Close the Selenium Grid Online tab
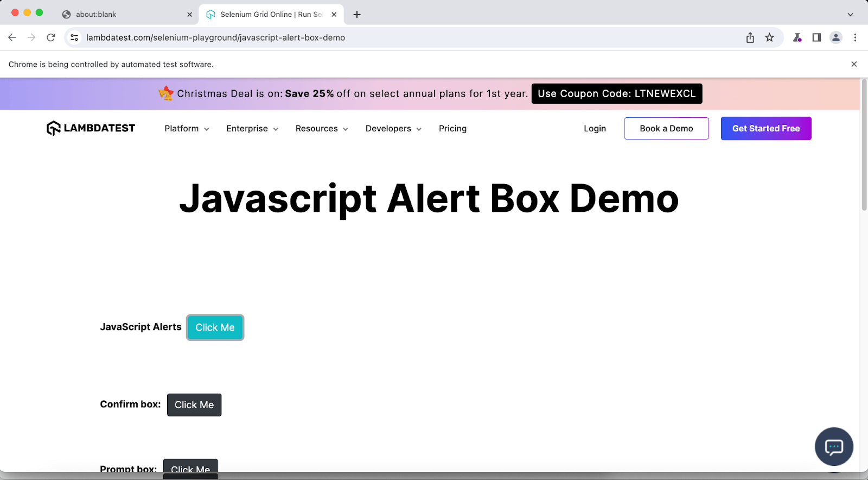This screenshot has height=480, width=868. point(334,15)
